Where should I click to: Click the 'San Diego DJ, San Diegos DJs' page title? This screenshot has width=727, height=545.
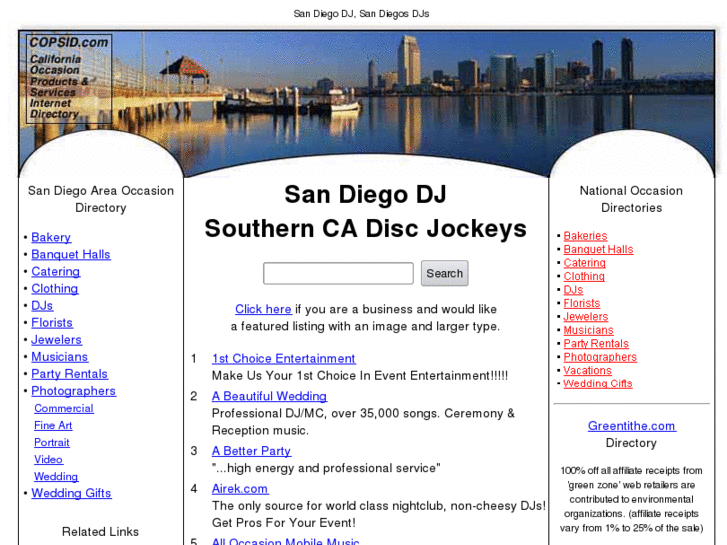tap(362, 14)
